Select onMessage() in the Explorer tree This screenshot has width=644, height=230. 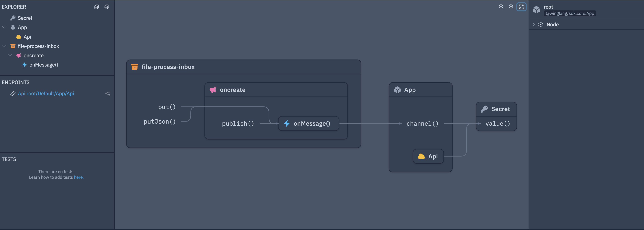pos(44,65)
